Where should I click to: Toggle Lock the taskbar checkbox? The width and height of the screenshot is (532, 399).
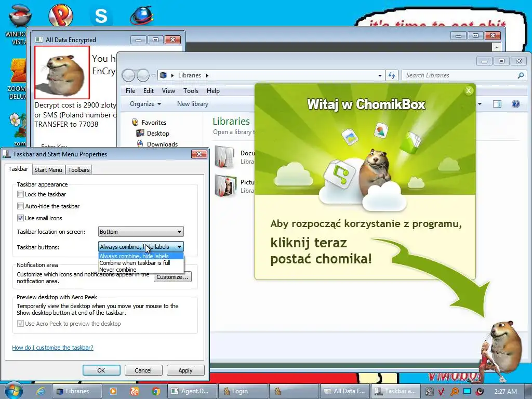point(20,194)
